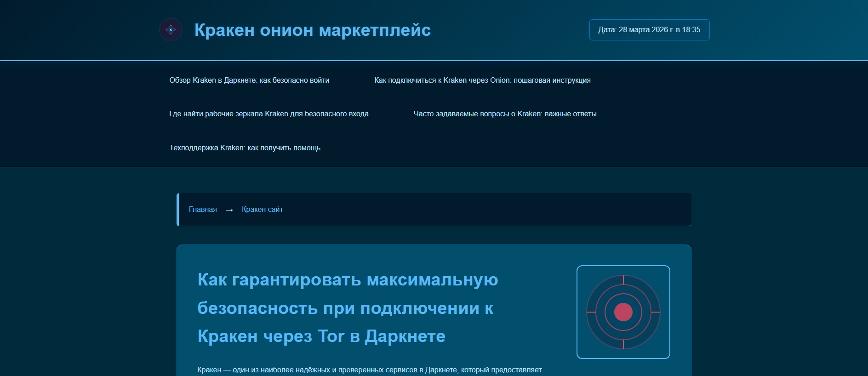Screen dimensions: 868x376
Task: Click the Kraken logo icon in the header
Action: pyautogui.click(x=171, y=30)
